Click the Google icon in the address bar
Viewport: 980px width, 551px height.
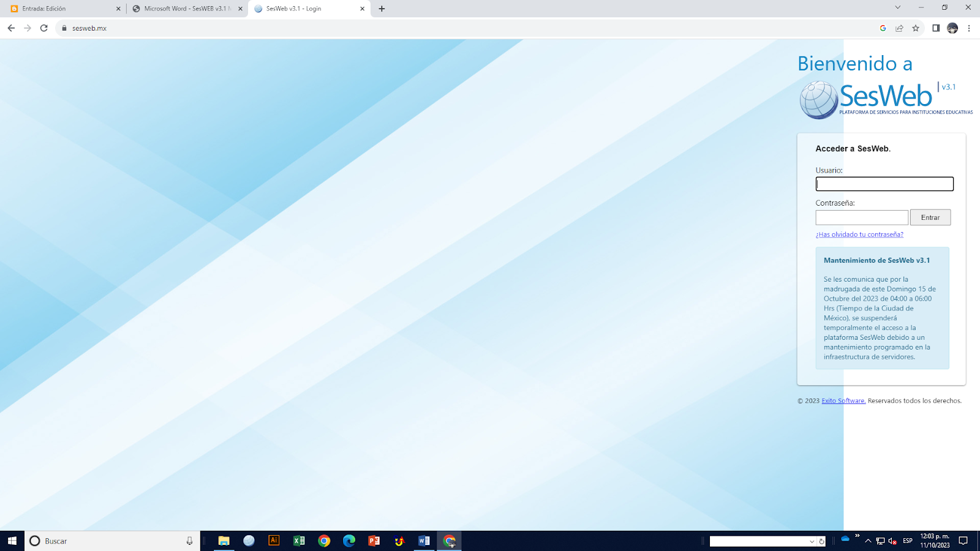click(883, 28)
